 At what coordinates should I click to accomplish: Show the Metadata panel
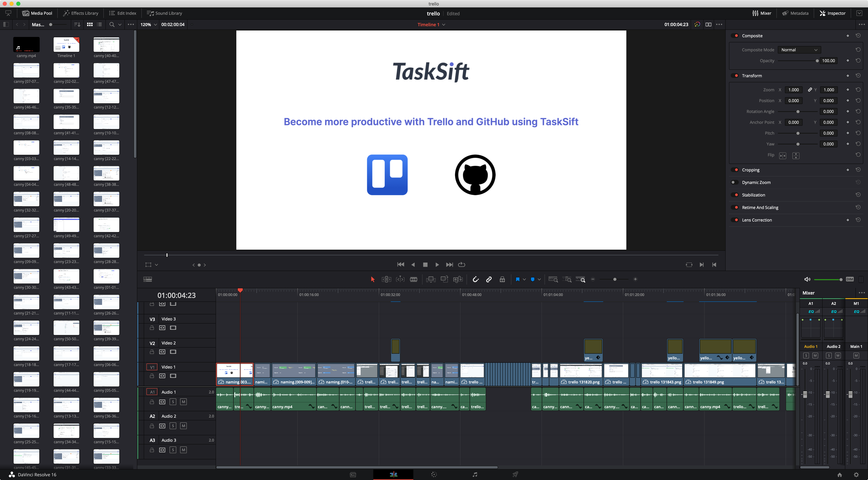click(795, 13)
